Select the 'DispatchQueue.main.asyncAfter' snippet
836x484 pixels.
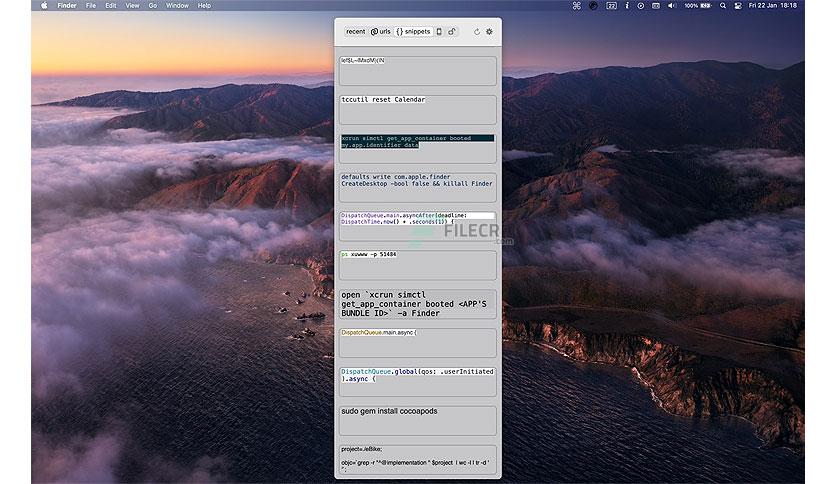(x=417, y=226)
